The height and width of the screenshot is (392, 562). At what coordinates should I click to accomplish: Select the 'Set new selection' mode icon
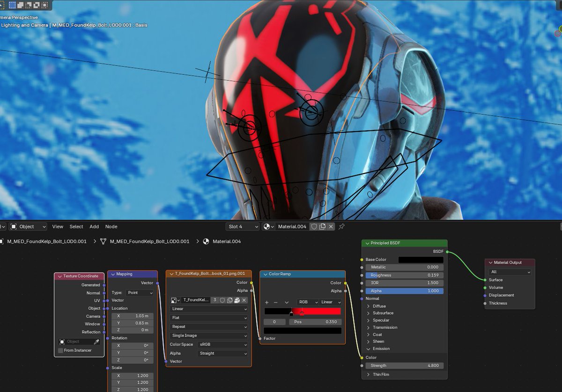pyautogui.click(x=12, y=5)
